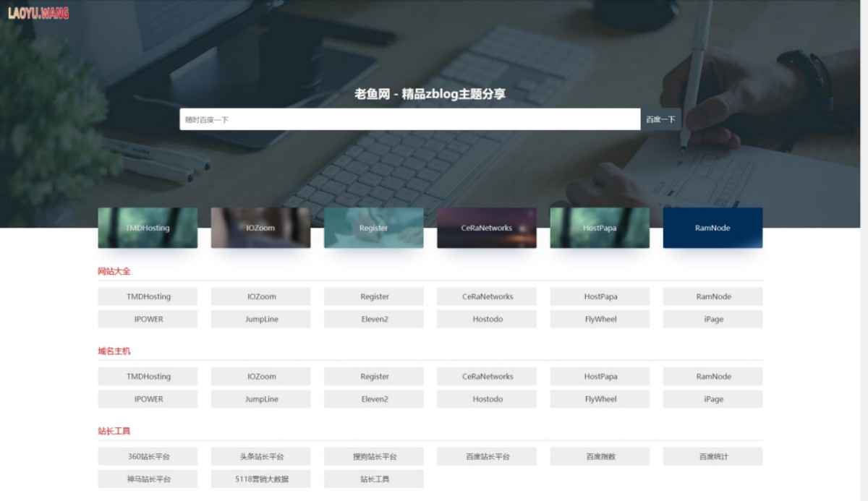Open the Eleven2 link under 域名主机

374,398
